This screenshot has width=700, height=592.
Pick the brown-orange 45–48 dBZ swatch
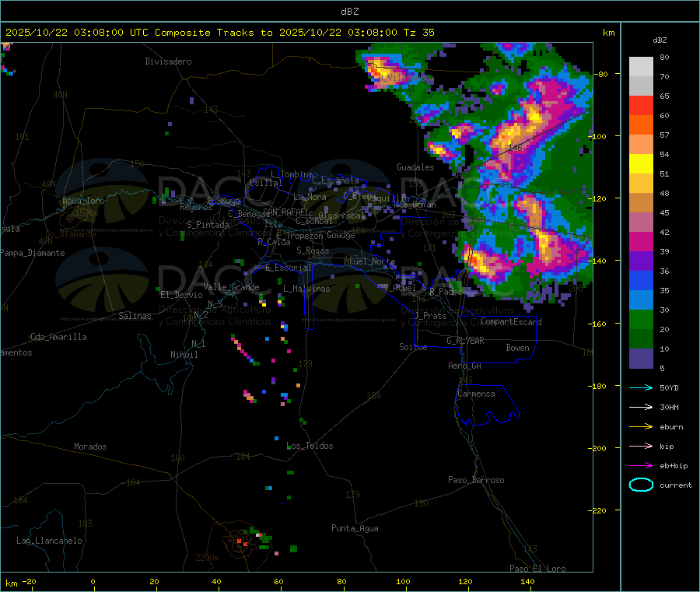click(x=641, y=203)
